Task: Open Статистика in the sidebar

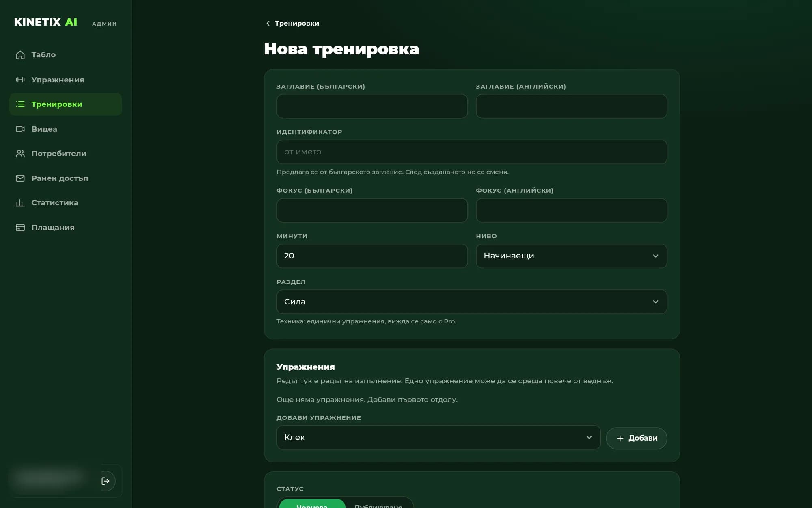Action: click(65, 203)
